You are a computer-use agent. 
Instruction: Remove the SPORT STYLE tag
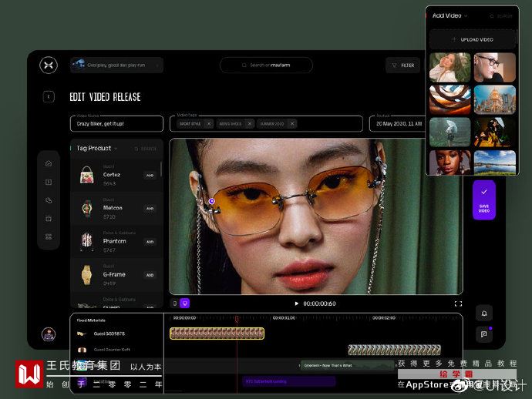coord(209,124)
